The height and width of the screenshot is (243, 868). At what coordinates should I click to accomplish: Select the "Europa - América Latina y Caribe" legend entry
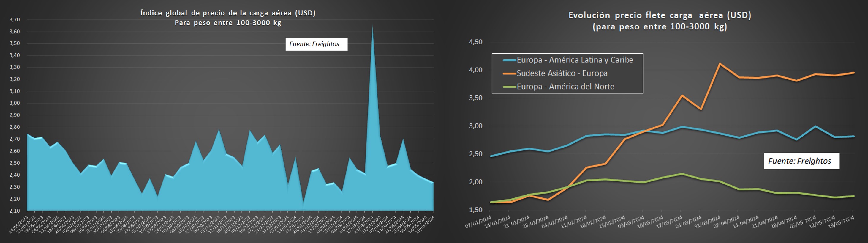click(x=575, y=60)
